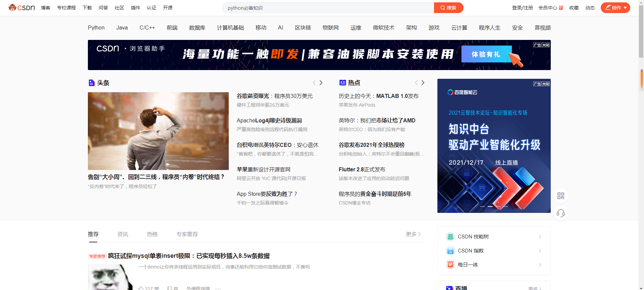Open the customer service headset icon
Screen dimensions: 644x290
click(x=561, y=213)
